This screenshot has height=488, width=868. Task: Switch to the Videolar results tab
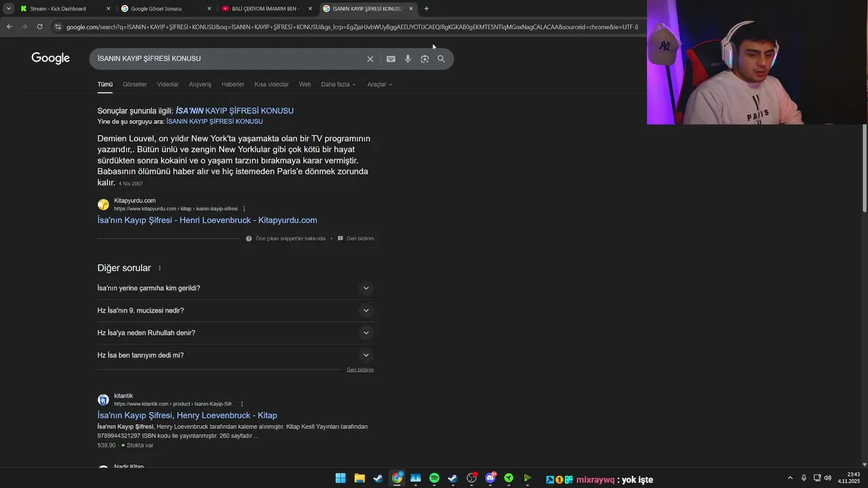click(167, 85)
